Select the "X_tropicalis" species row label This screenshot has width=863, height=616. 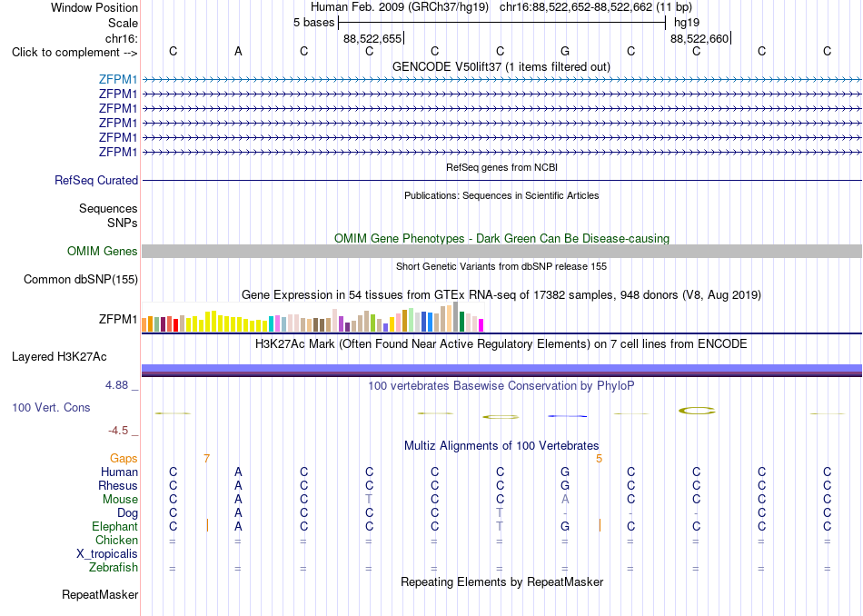pyautogui.click(x=107, y=554)
